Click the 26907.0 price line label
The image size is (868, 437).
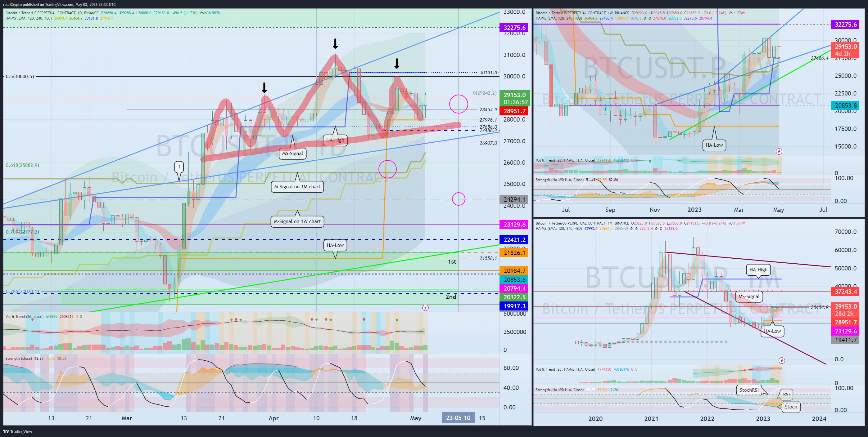pos(488,143)
